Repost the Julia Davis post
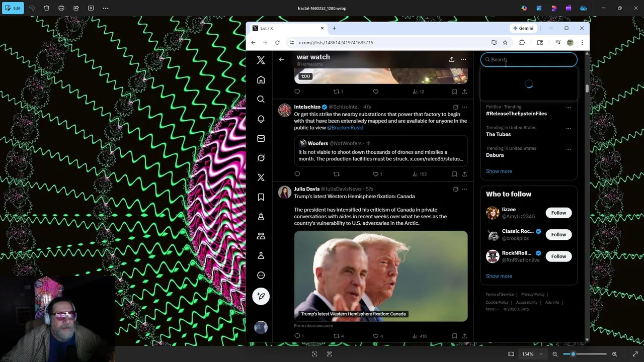The width and height of the screenshot is (644, 362). [337, 336]
